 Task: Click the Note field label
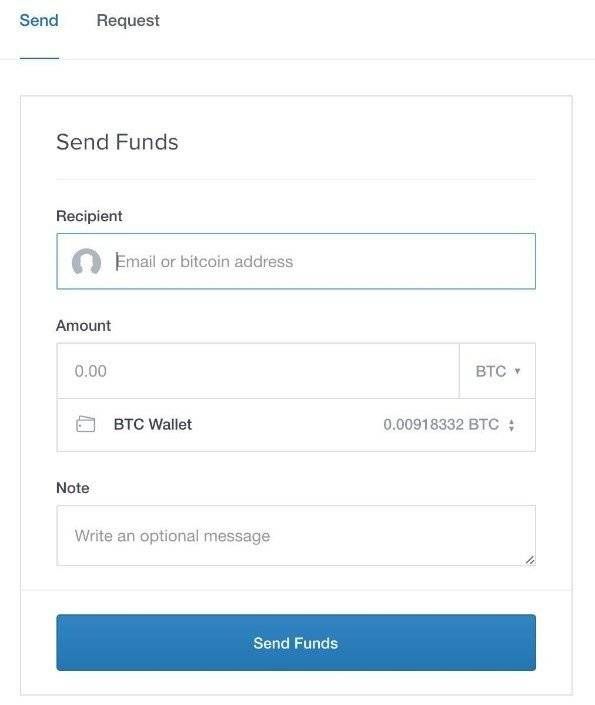point(72,488)
